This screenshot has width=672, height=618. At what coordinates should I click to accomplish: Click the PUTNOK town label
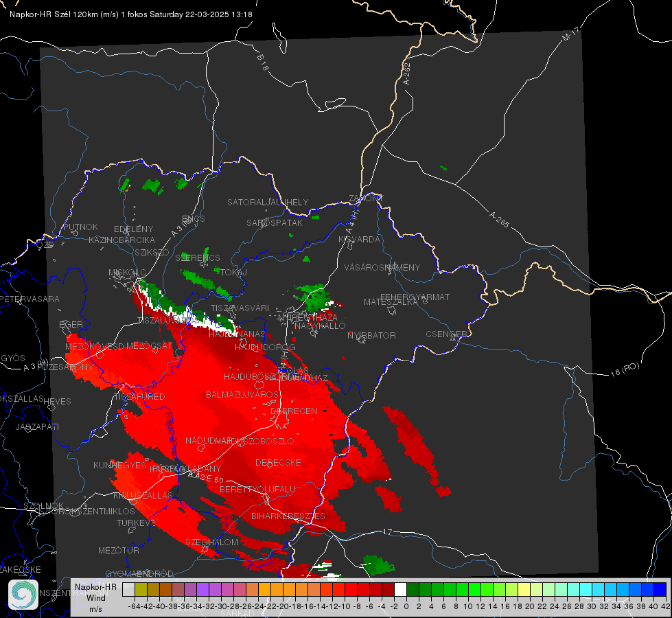coord(80,227)
